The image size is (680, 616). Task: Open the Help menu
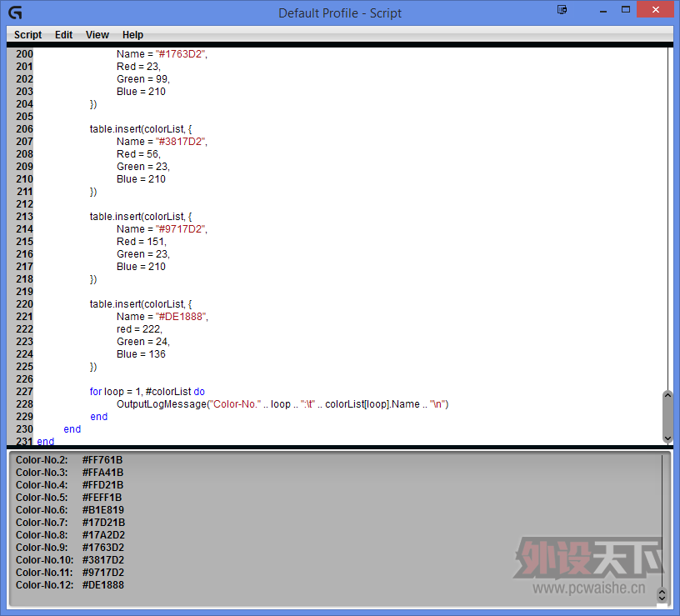pyautogui.click(x=132, y=35)
